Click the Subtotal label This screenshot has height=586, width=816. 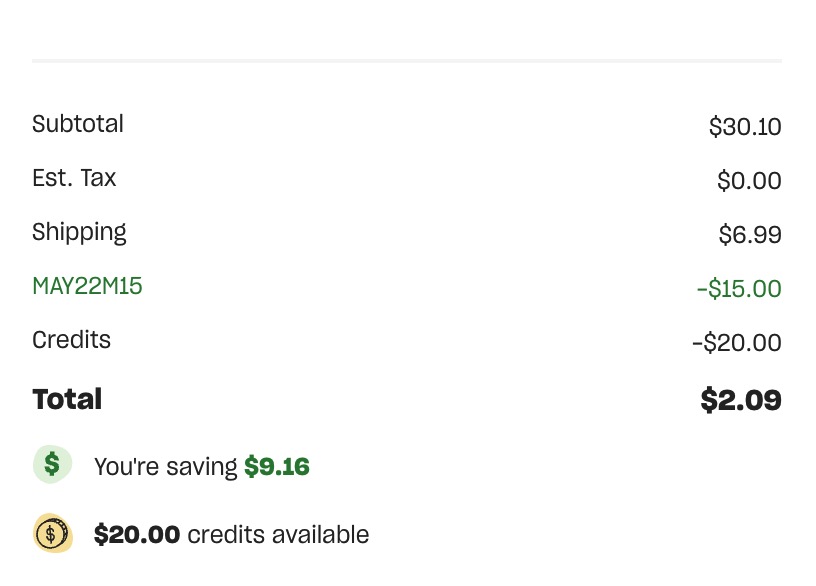tap(78, 125)
